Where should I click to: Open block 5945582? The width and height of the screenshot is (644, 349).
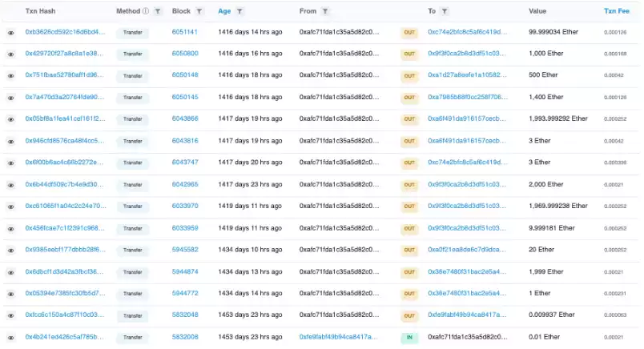coord(185,249)
